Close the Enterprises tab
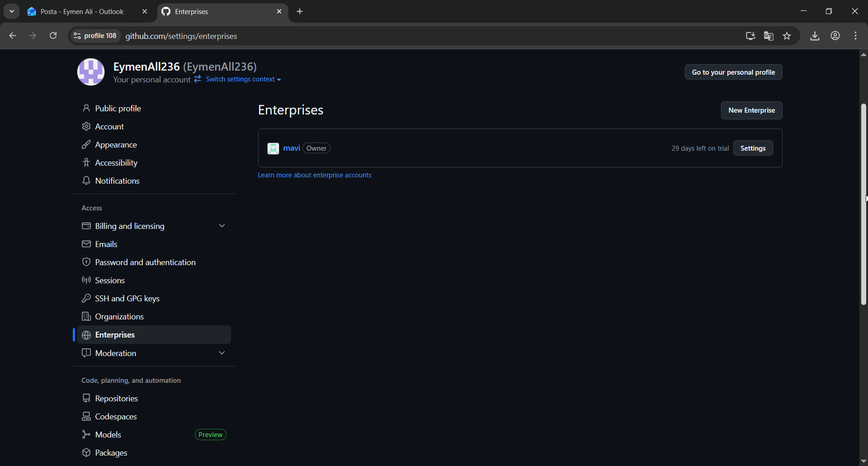 tap(279, 12)
